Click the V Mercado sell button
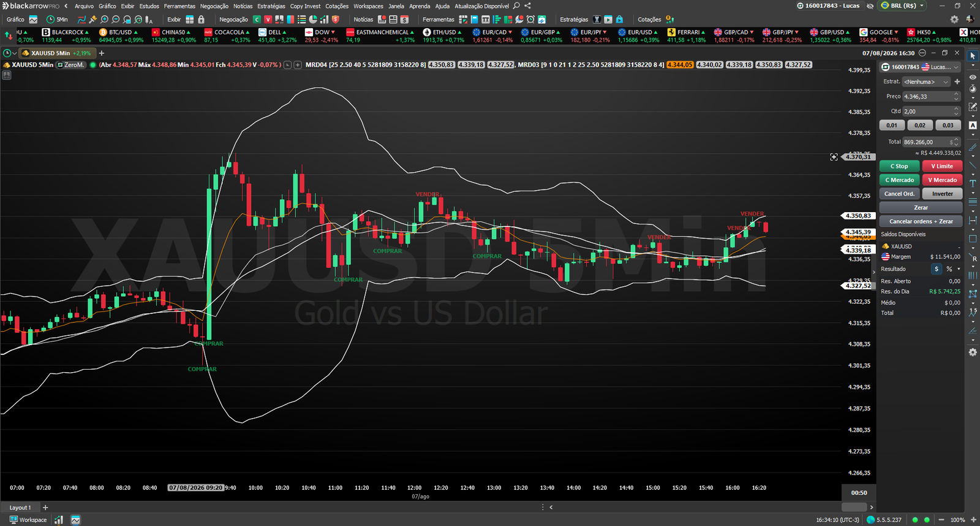980x526 pixels. coord(942,180)
